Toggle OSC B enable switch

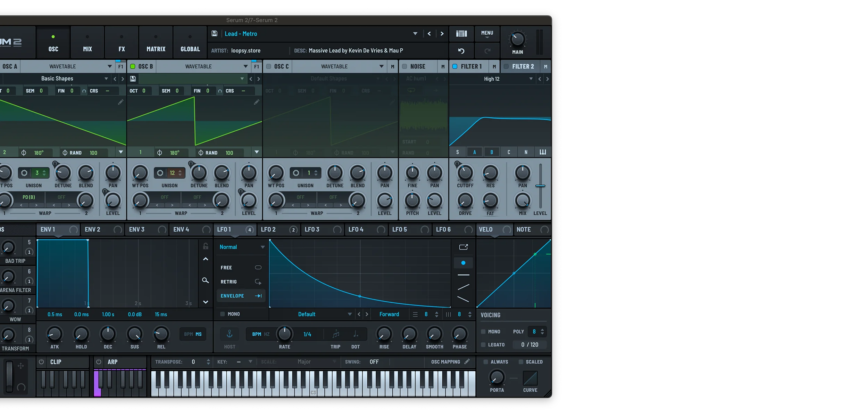pyautogui.click(x=133, y=66)
